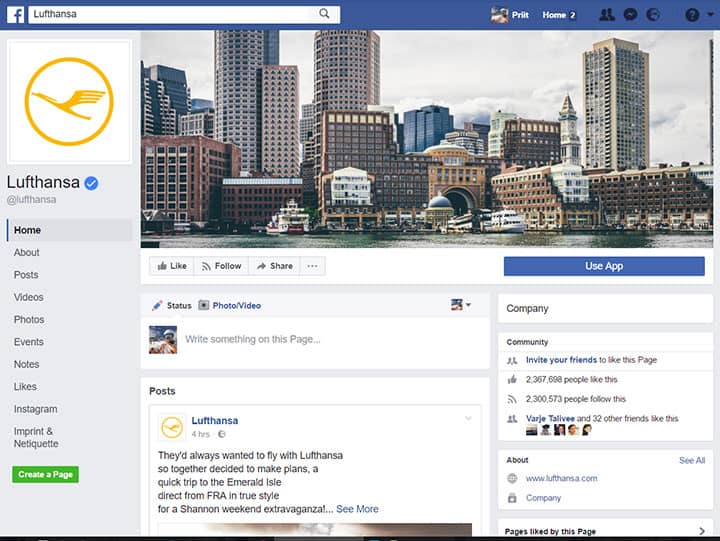Go to Home in the top bar

coord(554,15)
